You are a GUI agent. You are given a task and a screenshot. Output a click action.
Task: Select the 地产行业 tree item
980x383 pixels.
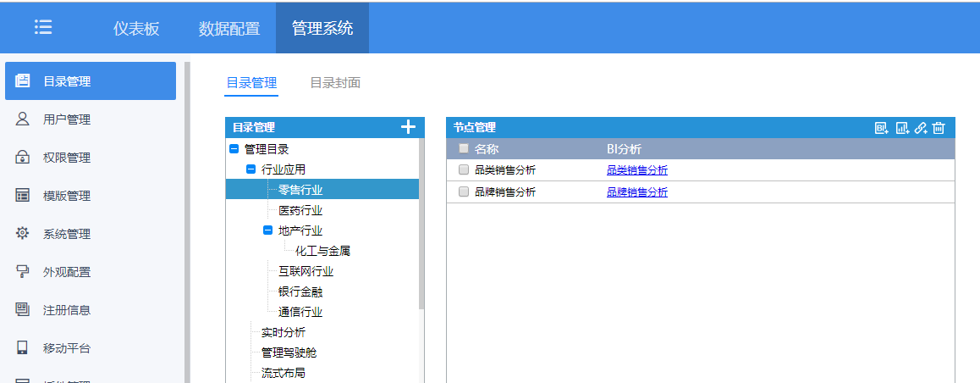click(x=300, y=230)
